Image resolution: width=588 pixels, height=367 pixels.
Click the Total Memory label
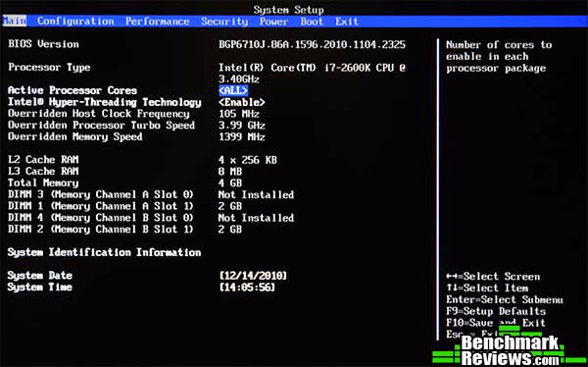tap(43, 183)
